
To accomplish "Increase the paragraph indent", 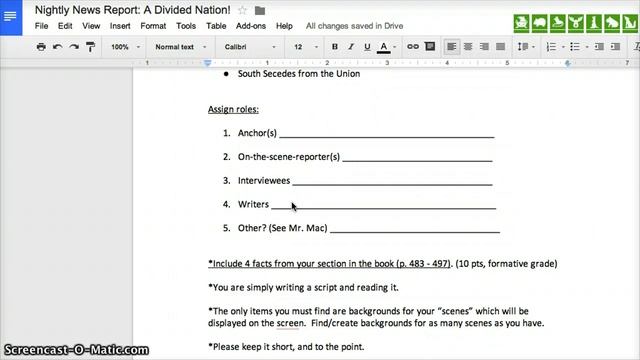I will click(616, 47).
